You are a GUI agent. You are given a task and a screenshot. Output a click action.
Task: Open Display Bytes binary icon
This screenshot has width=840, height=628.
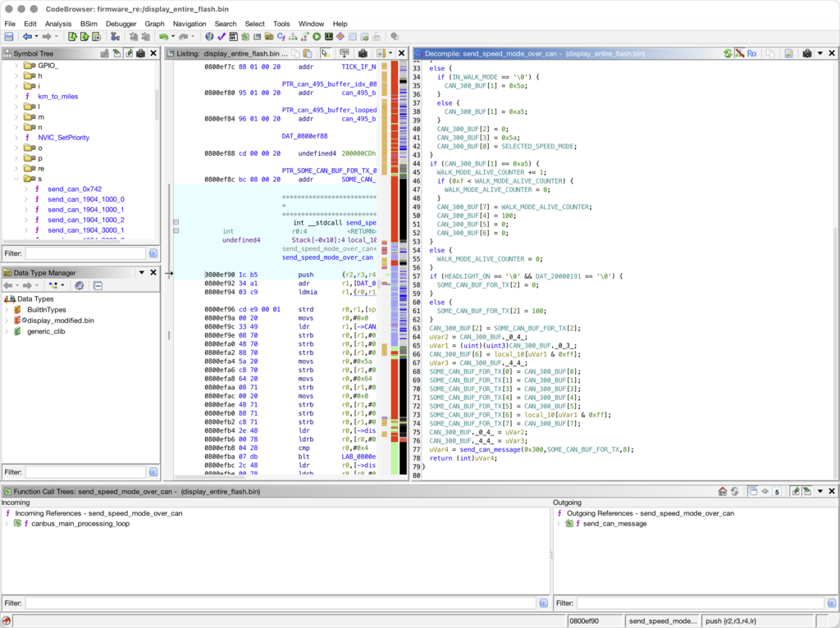point(234,36)
